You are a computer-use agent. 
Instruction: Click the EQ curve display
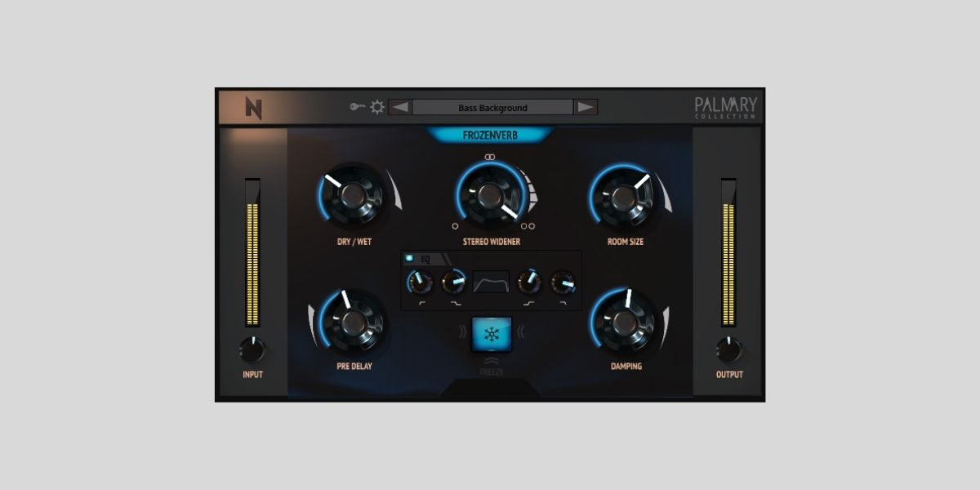point(492,283)
